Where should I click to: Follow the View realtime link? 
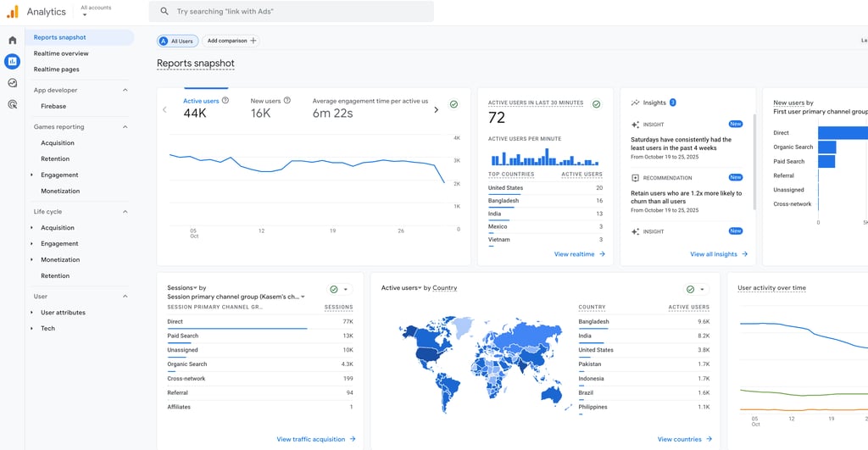click(x=579, y=254)
